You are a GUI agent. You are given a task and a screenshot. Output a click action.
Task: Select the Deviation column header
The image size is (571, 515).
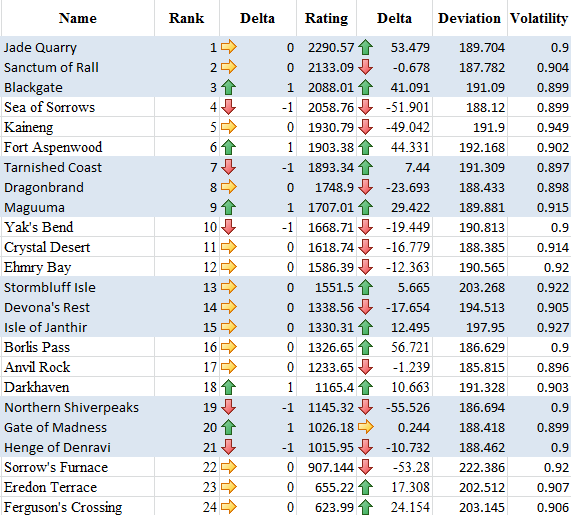click(x=470, y=18)
